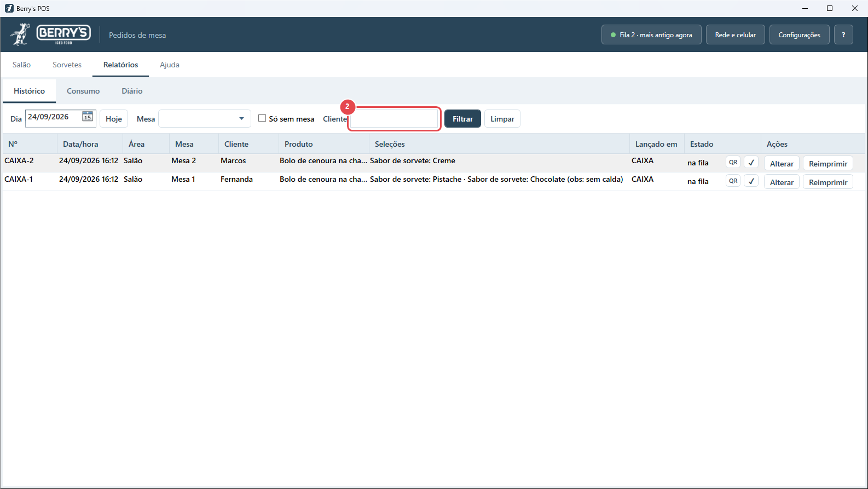Maximize the Berry's POS window
The width and height of the screenshot is (868, 489).
(x=830, y=8)
